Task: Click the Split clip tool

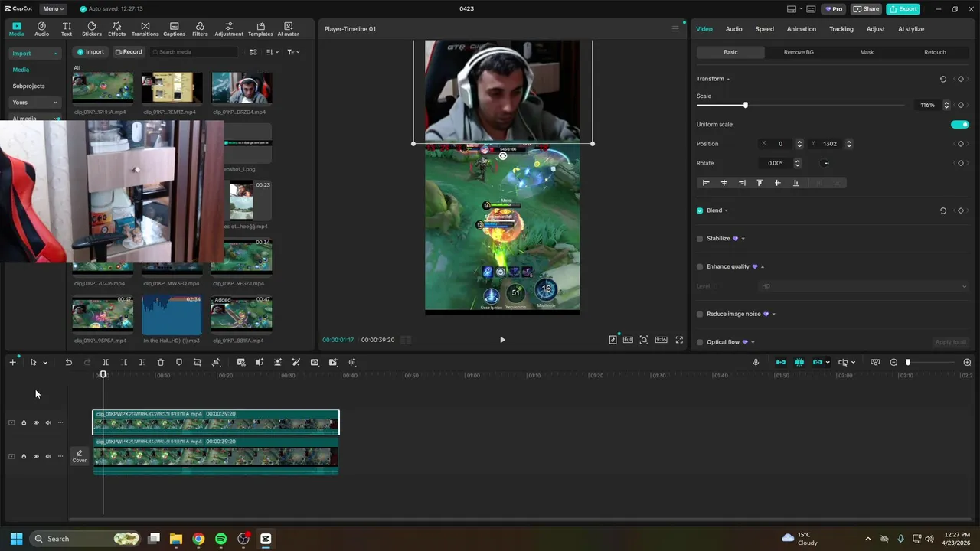Action: [x=106, y=363]
